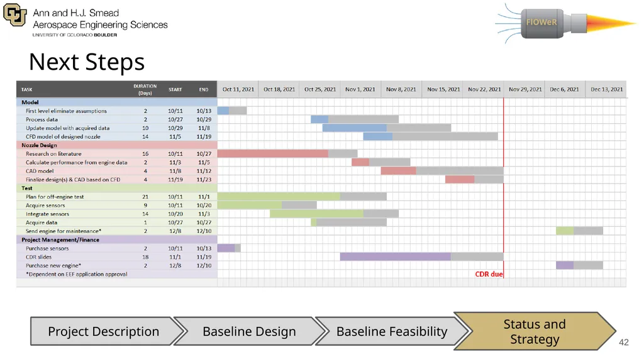
Task: Select 'Plan for off-engine test' green bar
Action: 279,197
